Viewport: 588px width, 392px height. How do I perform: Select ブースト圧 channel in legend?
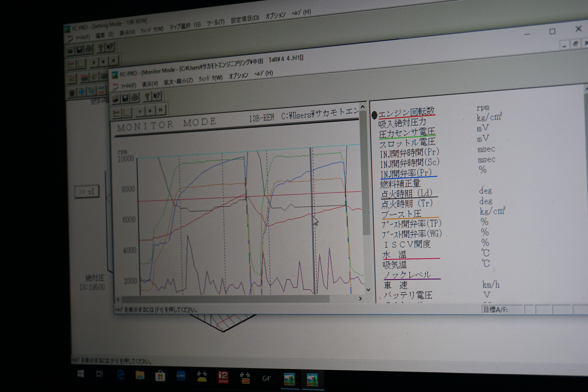click(x=402, y=214)
